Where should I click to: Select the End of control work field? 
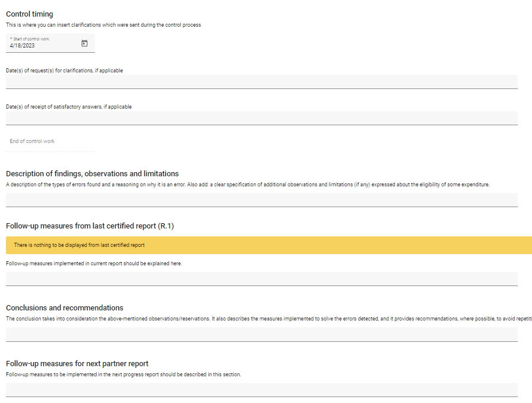coord(50,141)
